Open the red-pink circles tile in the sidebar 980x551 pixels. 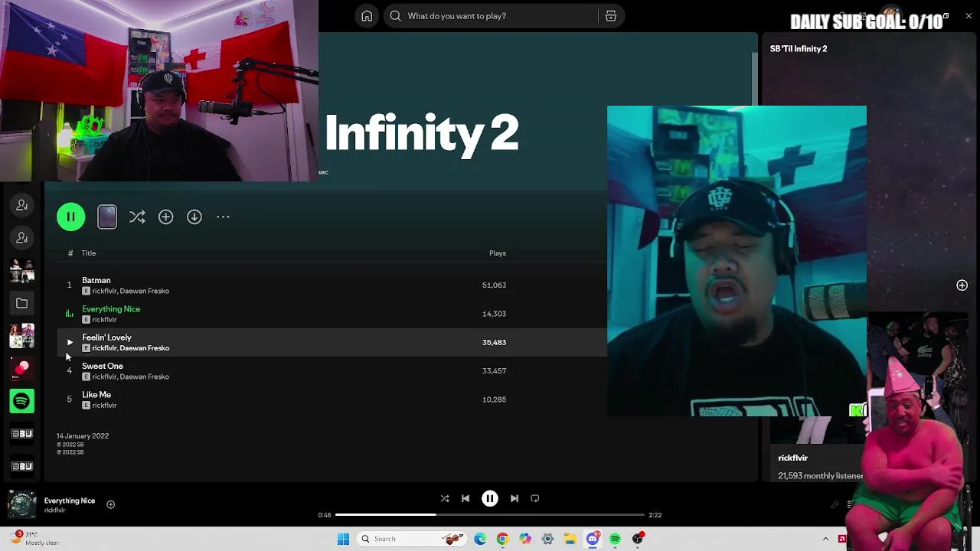click(x=21, y=369)
